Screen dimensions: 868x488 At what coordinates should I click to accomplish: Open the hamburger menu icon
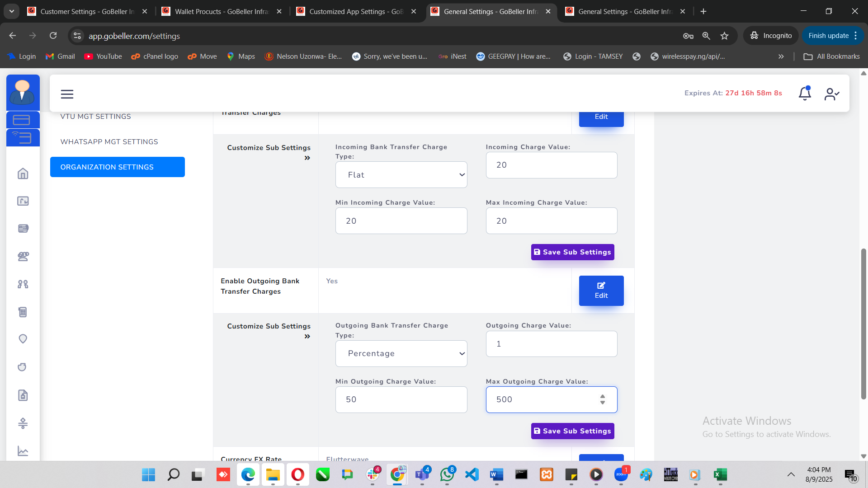point(67,94)
